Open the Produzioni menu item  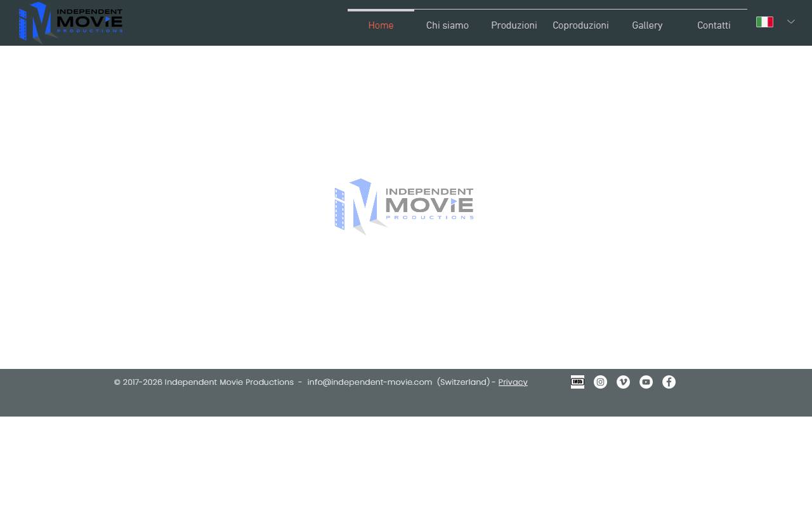click(514, 25)
